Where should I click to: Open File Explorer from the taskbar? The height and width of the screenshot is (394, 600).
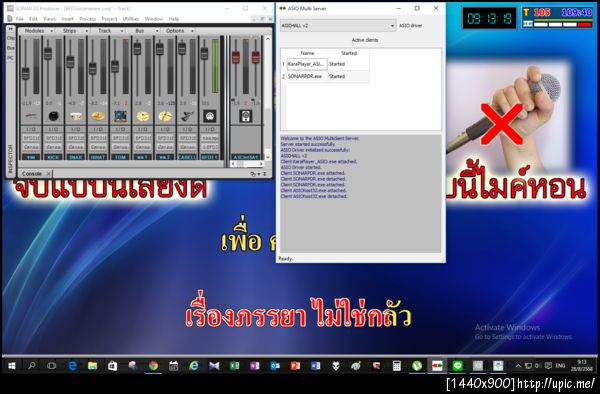tap(92, 366)
